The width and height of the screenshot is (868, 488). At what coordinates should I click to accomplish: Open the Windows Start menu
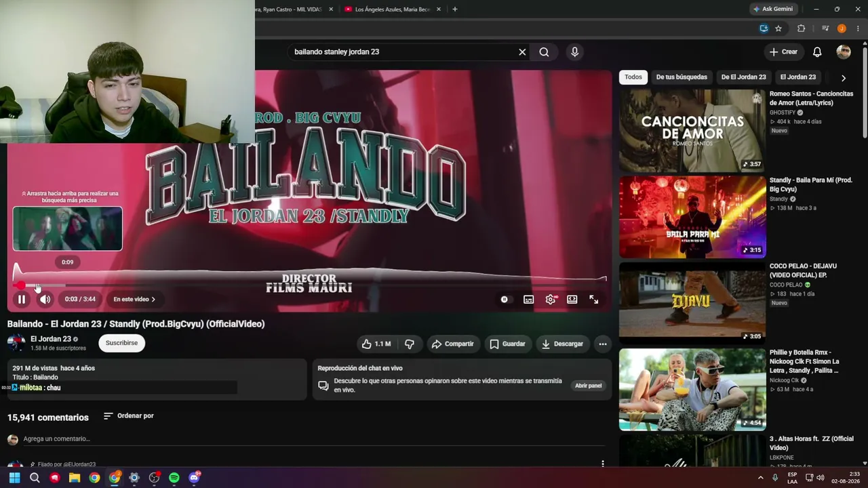click(14, 478)
